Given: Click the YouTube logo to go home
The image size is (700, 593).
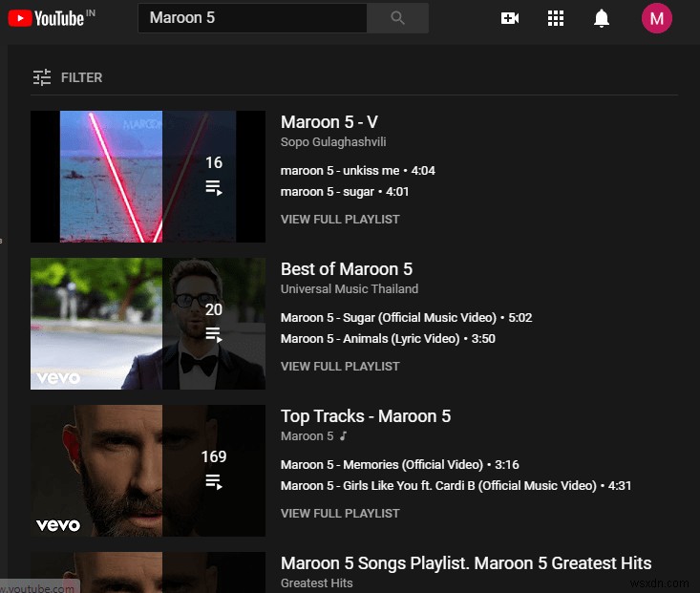Looking at the screenshot, I should pyautogui.click(x=46, y=18).
